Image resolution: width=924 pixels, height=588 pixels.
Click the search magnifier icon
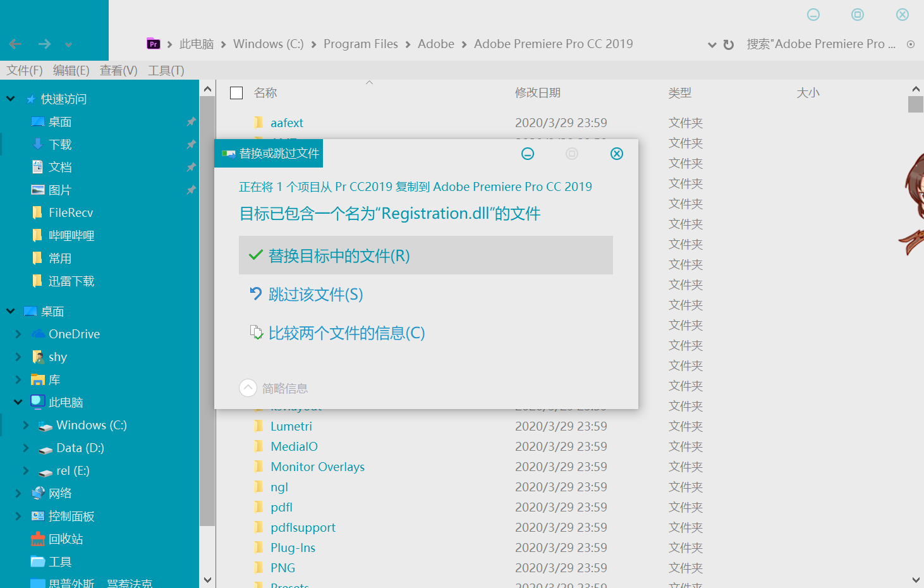911,44
